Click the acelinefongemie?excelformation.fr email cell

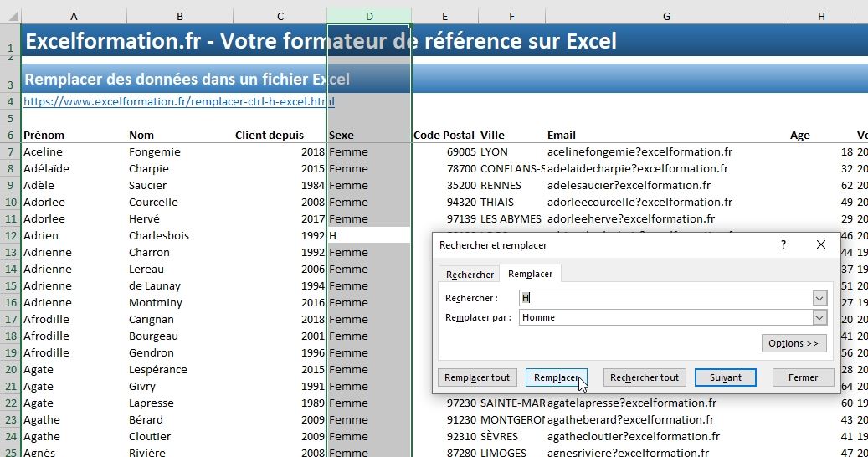tap(666, 151)
